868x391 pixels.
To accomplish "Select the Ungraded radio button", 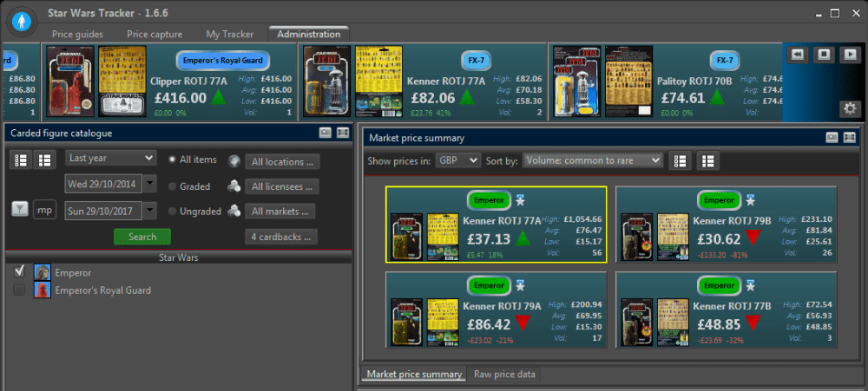I will pyautogui.click(x=172, y=211).
